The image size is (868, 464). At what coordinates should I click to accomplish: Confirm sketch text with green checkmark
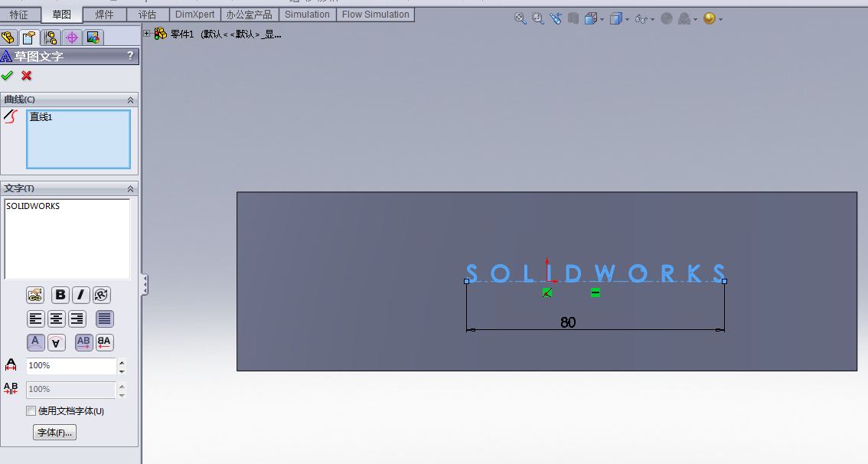click(x=7, y=75)
